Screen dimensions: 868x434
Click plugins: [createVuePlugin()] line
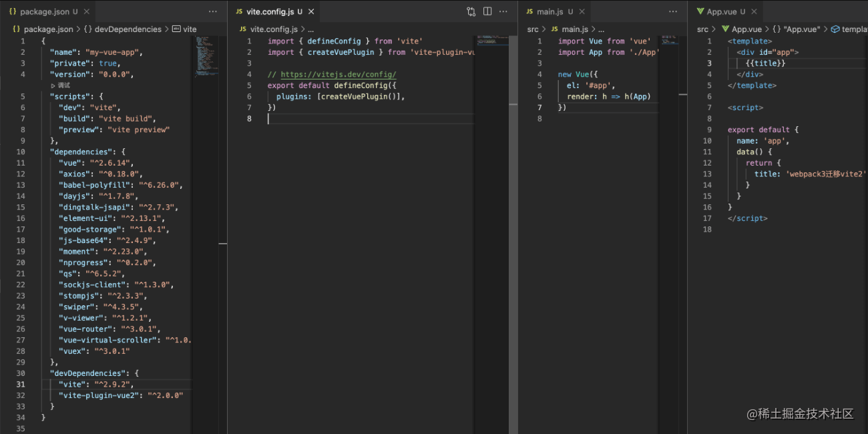[x=341, y=96]
